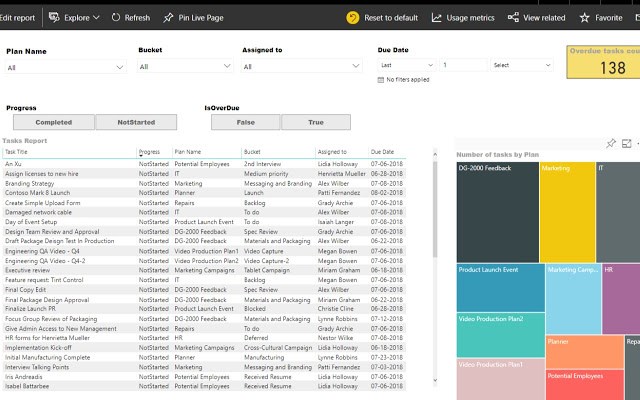Select the Video Production Plan1 treemap tile
This screenshot has width=640, height=400.
click(500, 379)
